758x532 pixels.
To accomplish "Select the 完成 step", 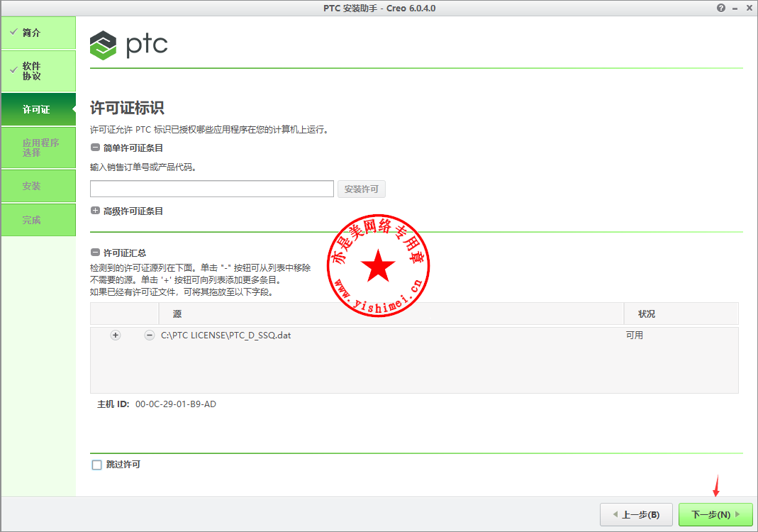I will pyautogui.click(x=39, y=220).
